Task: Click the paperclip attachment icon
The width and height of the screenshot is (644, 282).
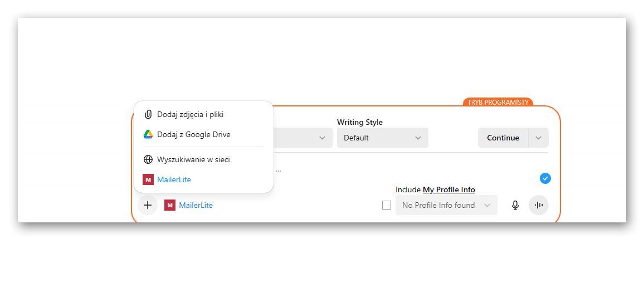Action: click(148, 114)
